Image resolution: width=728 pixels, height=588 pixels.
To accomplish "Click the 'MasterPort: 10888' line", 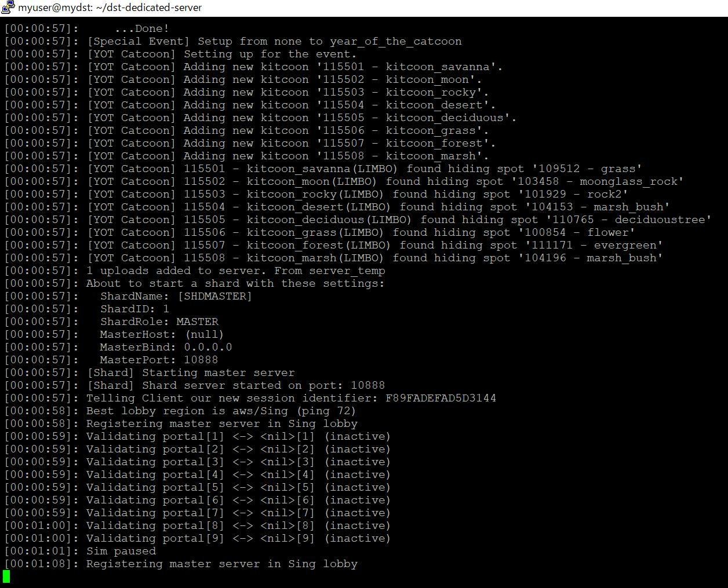I will click(x=111, y=360).
